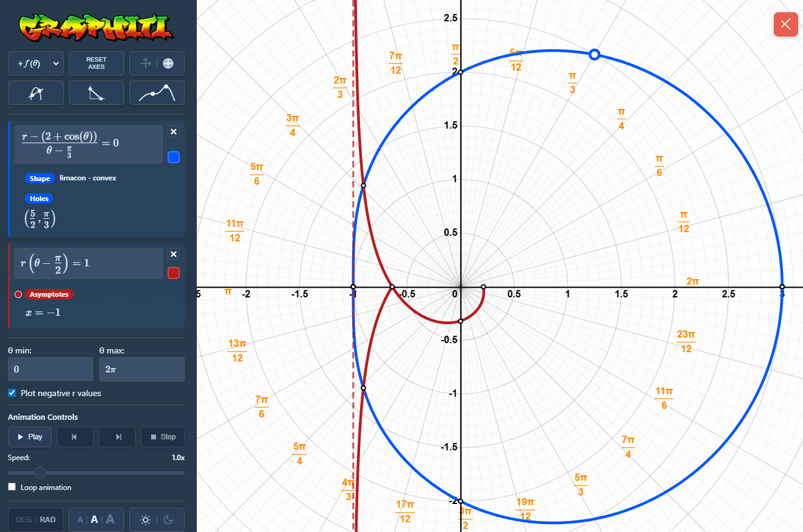Click the hole coordinate (5/2, π/3) text
The height and width of the screenshot is (532, 803).
pos(39,218)
